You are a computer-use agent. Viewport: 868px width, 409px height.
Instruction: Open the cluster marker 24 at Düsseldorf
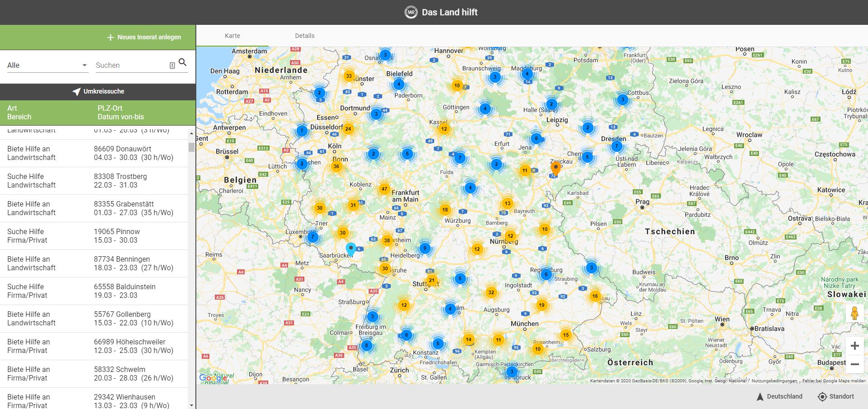[x=348, y=129]
